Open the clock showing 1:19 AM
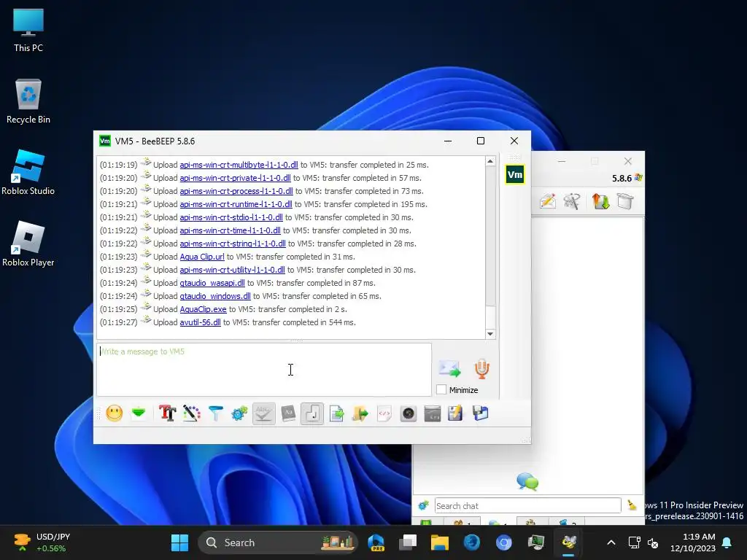Screen dimensions: 747x560 [x=693, y=542]
